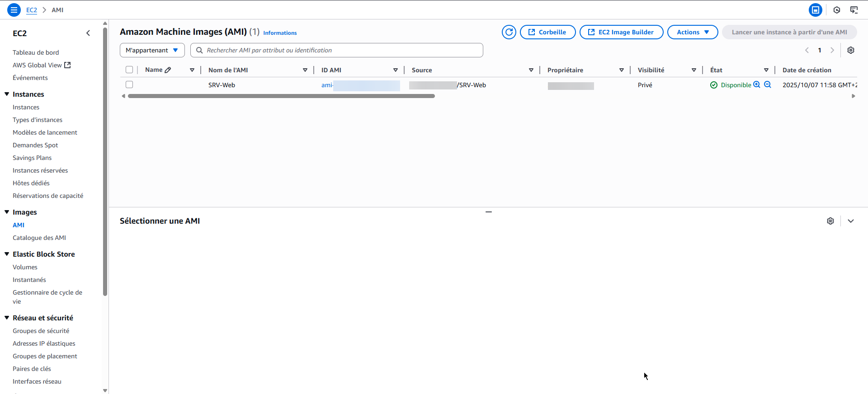
Task: Click the Corbeille button
Action: coord(548,32)
